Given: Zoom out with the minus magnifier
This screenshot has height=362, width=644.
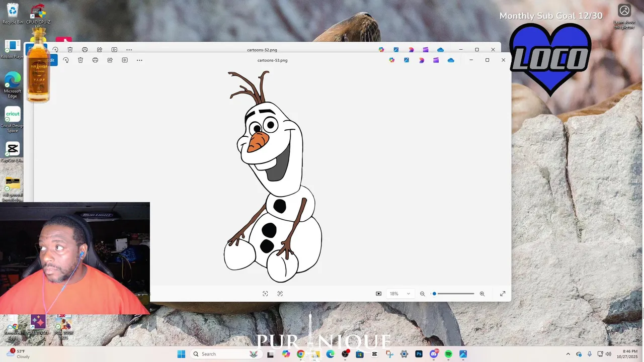Looking at the screenshot, I should [423, 294].
